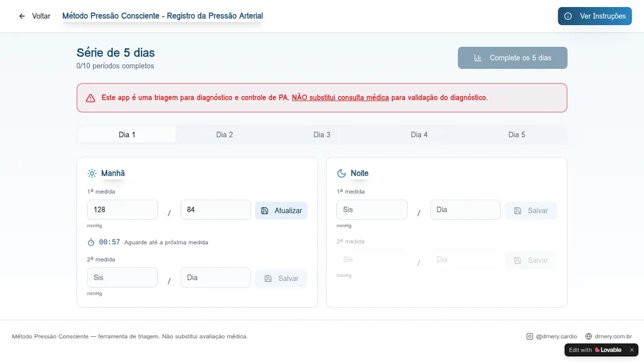The width and height of the screenshot is (644, 362).
Task: Click the globe icon beside drnery.com.br
Action: coord(589,336)
